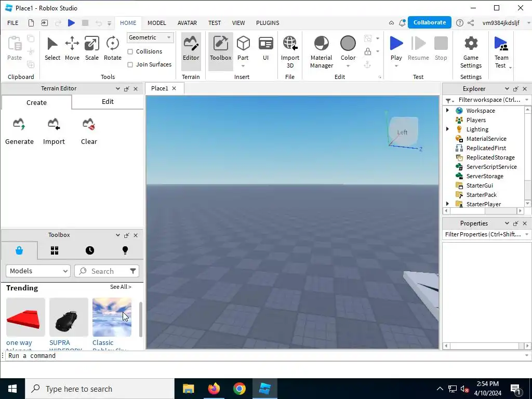The height and width of the screenshot is (399, 532).
Task: Open Toolbox Inventory grid tab
Action: (55, 250)
